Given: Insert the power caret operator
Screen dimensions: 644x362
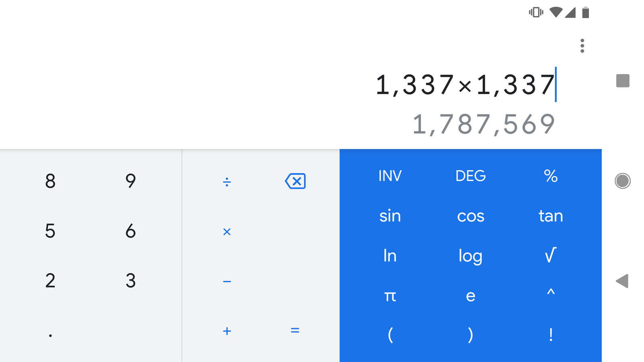Looking at the screenshot, I should point(551,292).
